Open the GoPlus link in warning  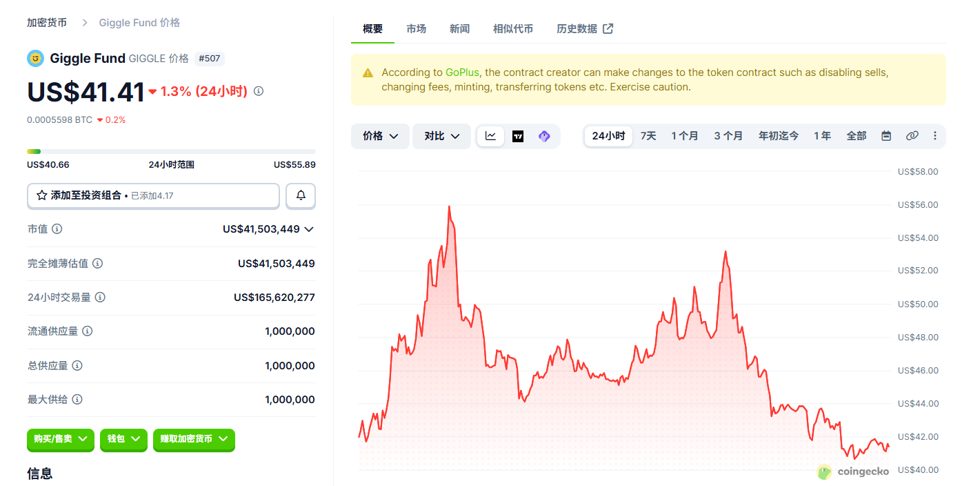click(x=461, y=72)
